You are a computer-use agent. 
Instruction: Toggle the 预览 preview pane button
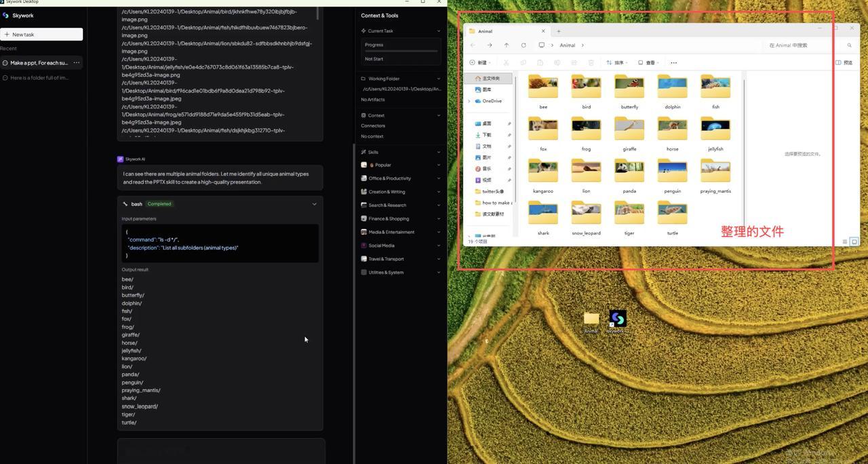pos(844,62)
